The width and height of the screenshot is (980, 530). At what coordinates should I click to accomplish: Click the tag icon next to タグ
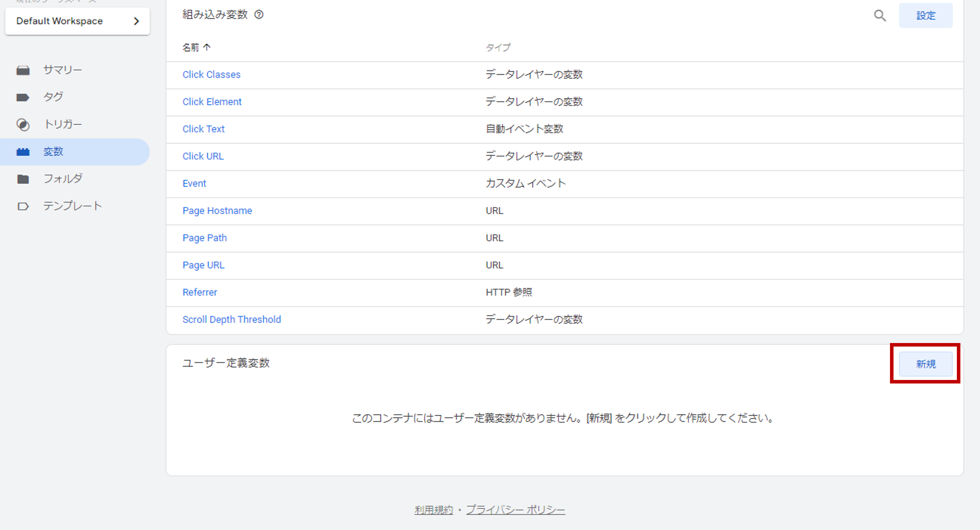(23, 97)
